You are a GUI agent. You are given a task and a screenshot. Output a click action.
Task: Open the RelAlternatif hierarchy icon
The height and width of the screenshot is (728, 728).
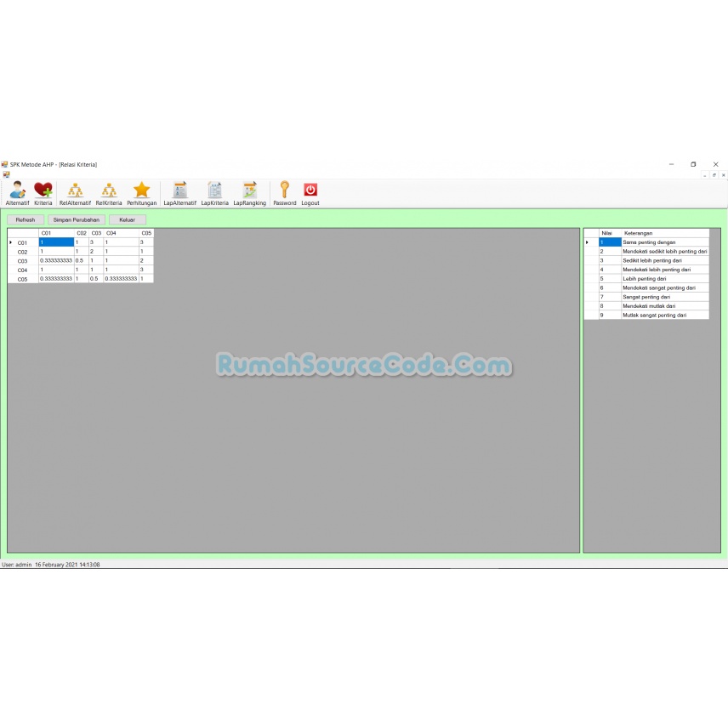[75, 193]
